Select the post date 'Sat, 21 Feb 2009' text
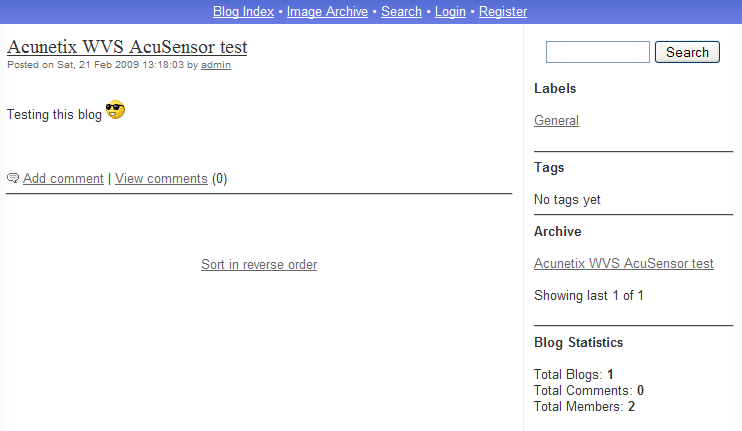742x431 pixels. pos(98,65)
